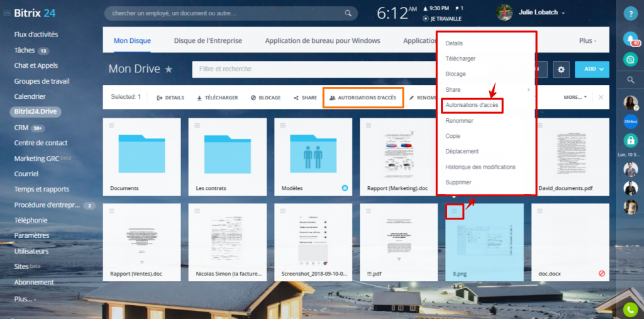This screenshot has height=319, width=644.
Task: Open the !!!.pdf file thumbnail
Action: pos(399,239)
